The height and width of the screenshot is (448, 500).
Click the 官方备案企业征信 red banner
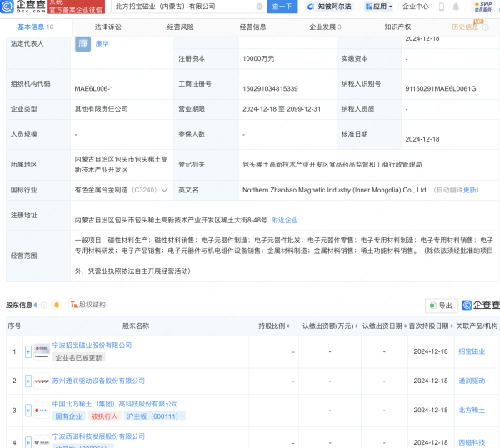tap(76, 7)
